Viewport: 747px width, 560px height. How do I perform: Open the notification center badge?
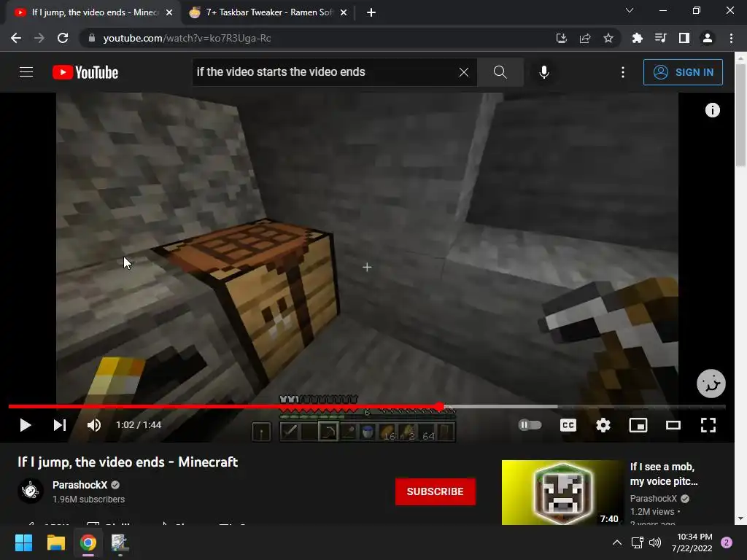tap(727, 542)
